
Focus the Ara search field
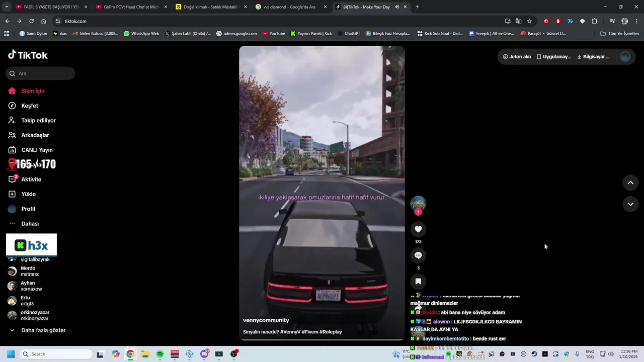tap(40, 73)
